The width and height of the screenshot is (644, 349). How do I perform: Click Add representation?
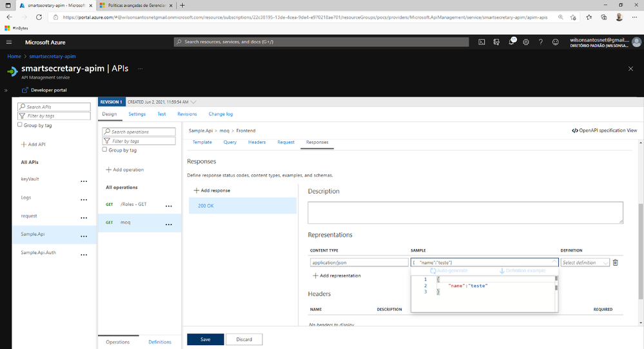pyautogui.click(x=337, y=275)
